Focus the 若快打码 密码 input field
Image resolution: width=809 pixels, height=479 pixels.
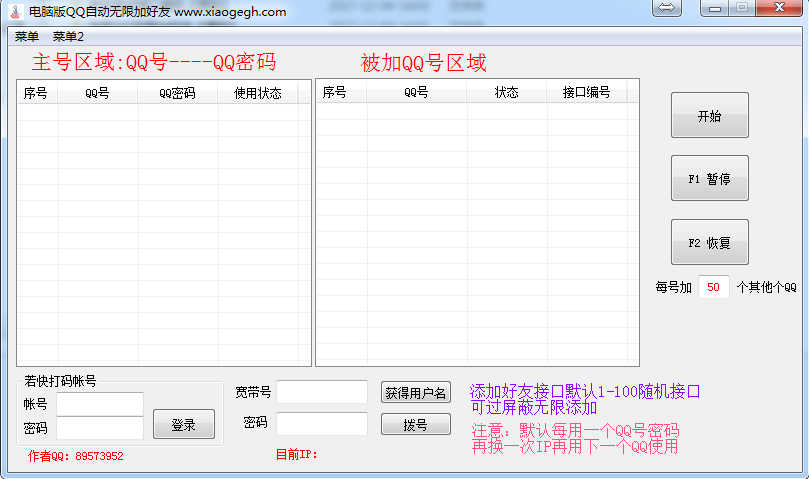100,428
